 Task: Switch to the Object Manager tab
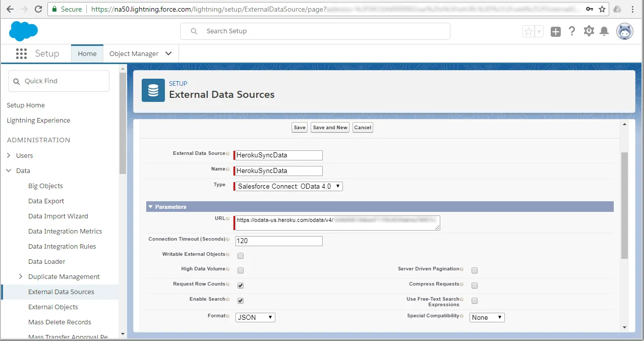pyautogui.click(x=134, y=53)
